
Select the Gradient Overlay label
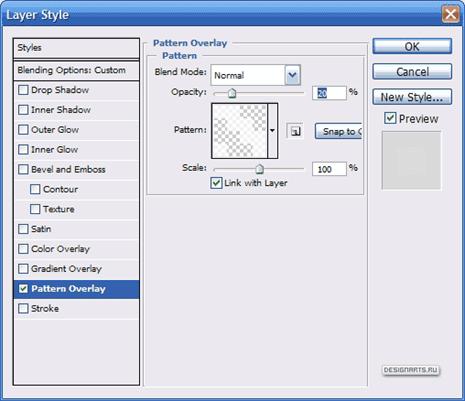66,269
